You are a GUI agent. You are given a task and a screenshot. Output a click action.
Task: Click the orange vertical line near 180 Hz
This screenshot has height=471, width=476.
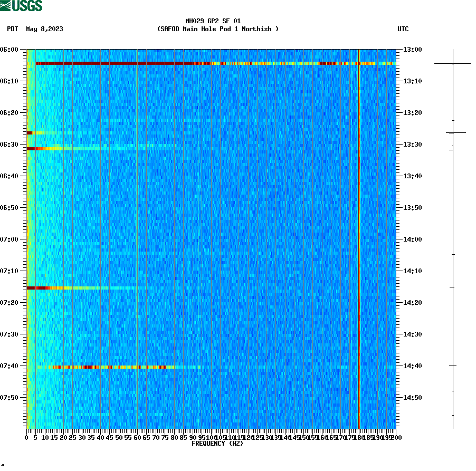358,237
